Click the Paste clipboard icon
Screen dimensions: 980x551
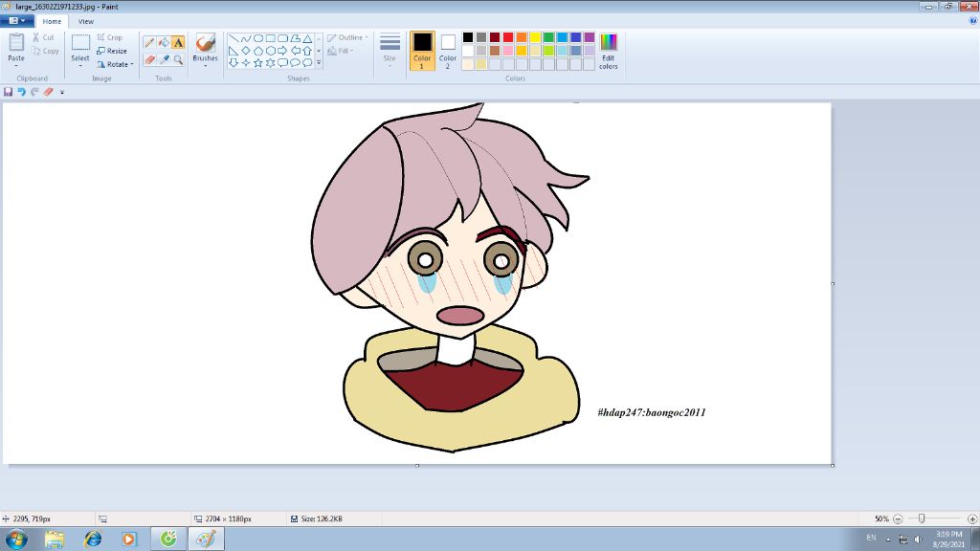click(16, 42)
